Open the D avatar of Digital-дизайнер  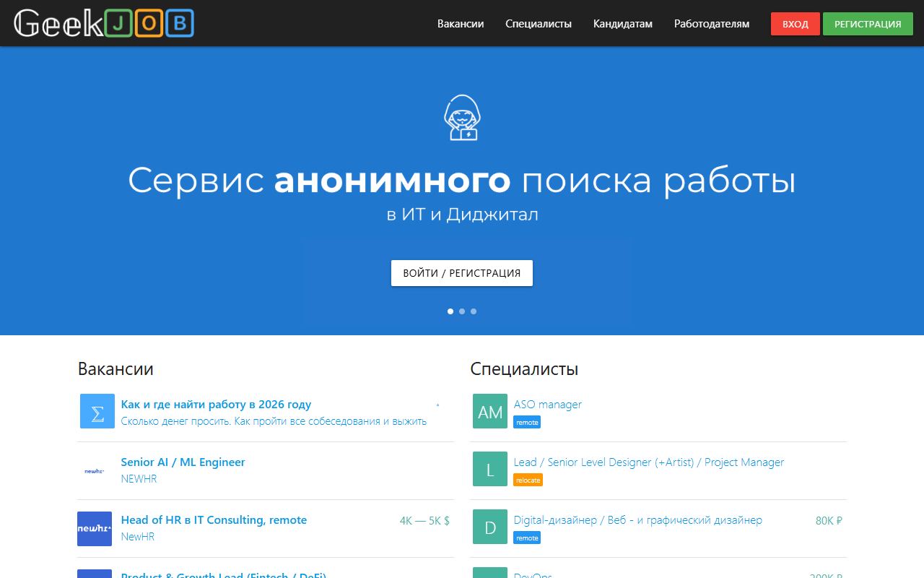(490, 527)
